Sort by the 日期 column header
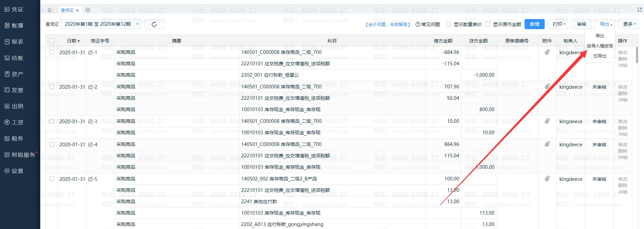 [73, 41]
